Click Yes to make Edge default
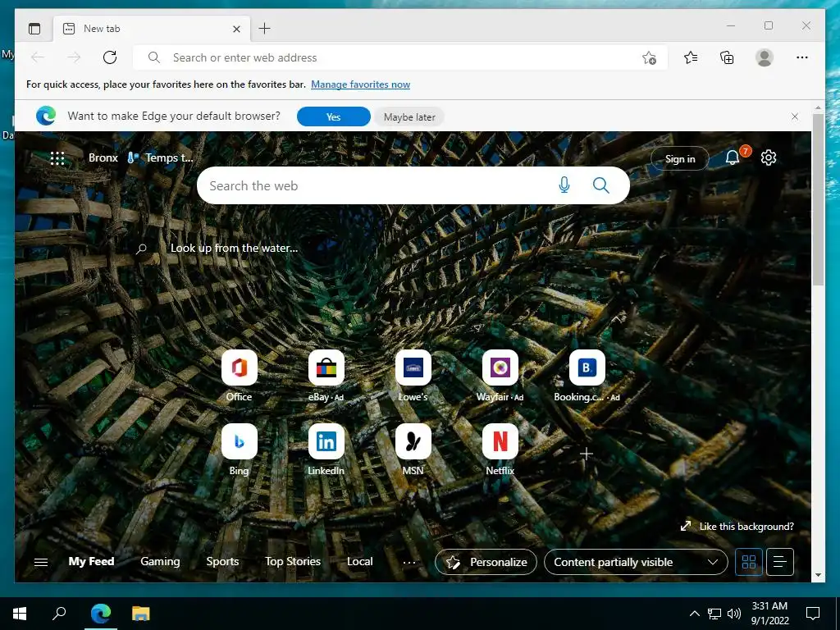The image size is (840, 630). [x=333, y=116]
